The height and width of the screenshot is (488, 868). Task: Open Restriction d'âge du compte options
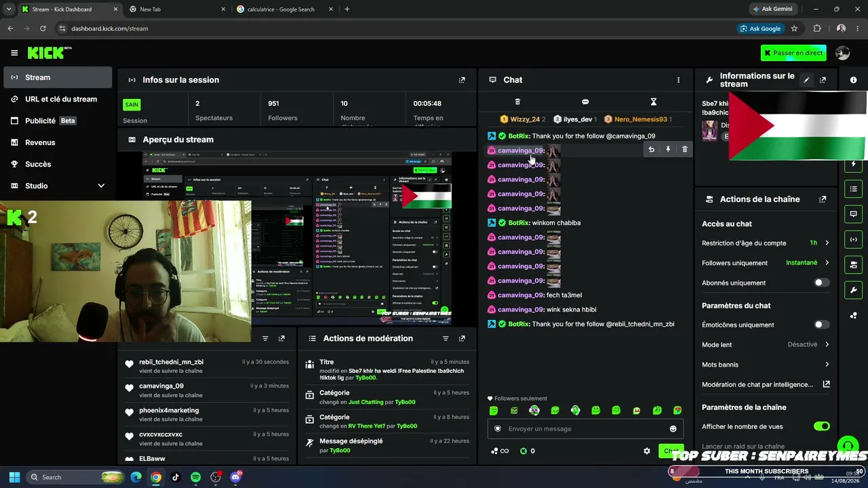tap(766, 243)
